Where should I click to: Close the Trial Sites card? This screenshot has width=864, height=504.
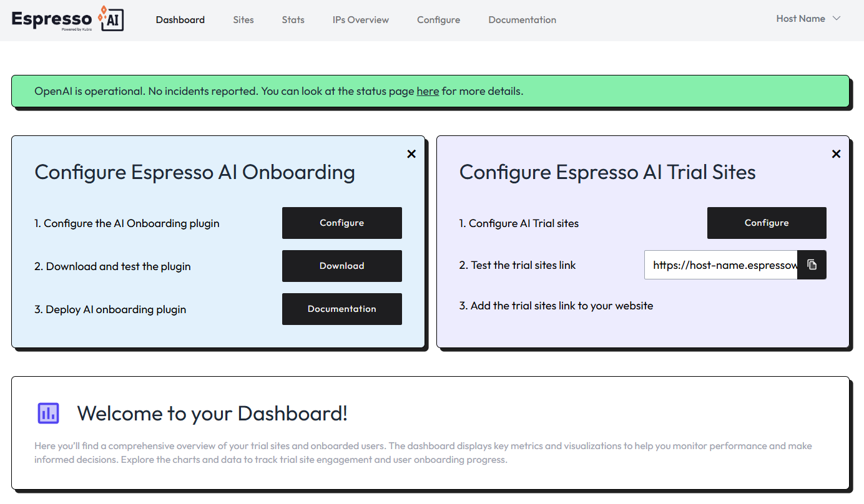[x=836, y=153]
